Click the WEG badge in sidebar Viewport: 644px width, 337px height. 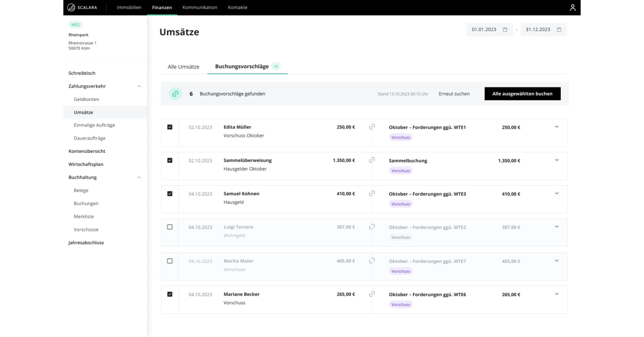click(x=76, y=25)
